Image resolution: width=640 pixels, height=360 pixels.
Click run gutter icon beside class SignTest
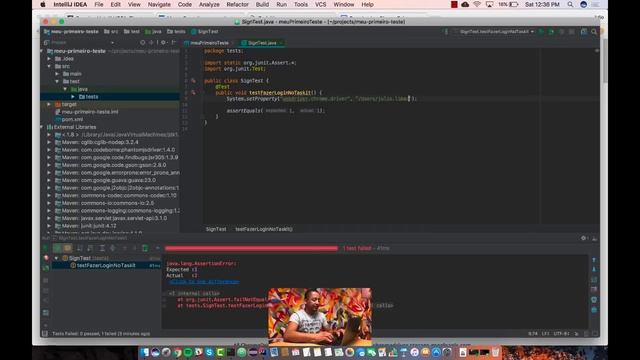tap(193, 81)
